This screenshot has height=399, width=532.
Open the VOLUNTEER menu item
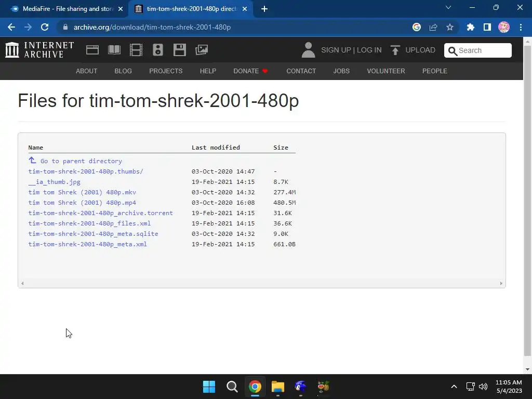point(386,71)
